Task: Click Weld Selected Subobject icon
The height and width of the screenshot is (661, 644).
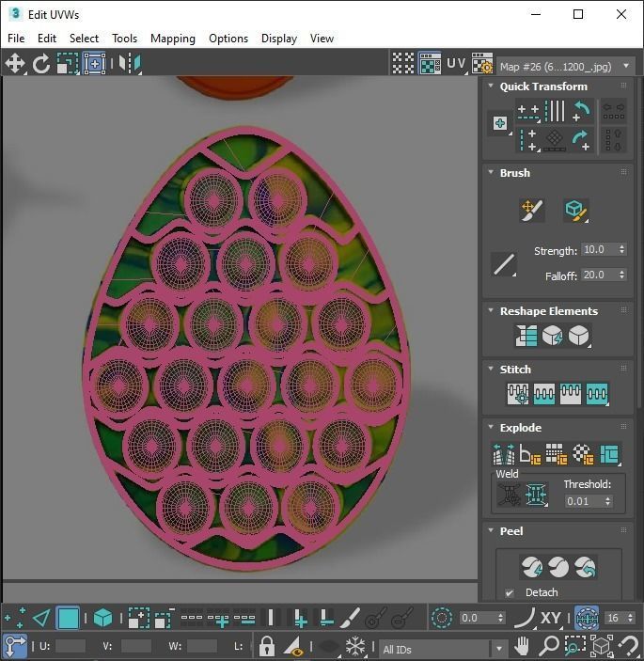Action: 536,494
